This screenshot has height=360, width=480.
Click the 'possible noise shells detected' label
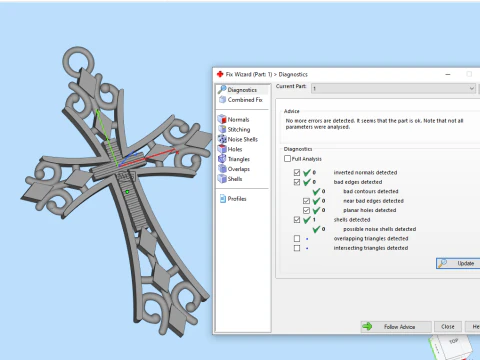coord(380,229)
